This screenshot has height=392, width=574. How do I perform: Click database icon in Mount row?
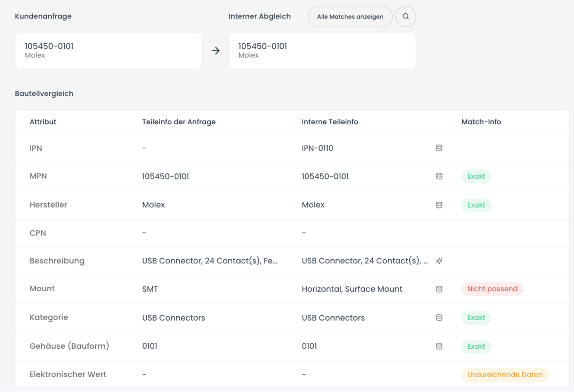pos(439,289)
